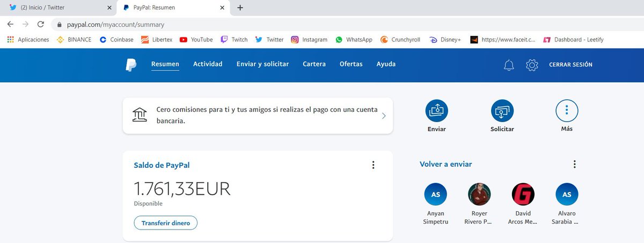The image size is (644, 243).
Task: Select Anyan Simpetru contact avatar
Action: point(435,194)
